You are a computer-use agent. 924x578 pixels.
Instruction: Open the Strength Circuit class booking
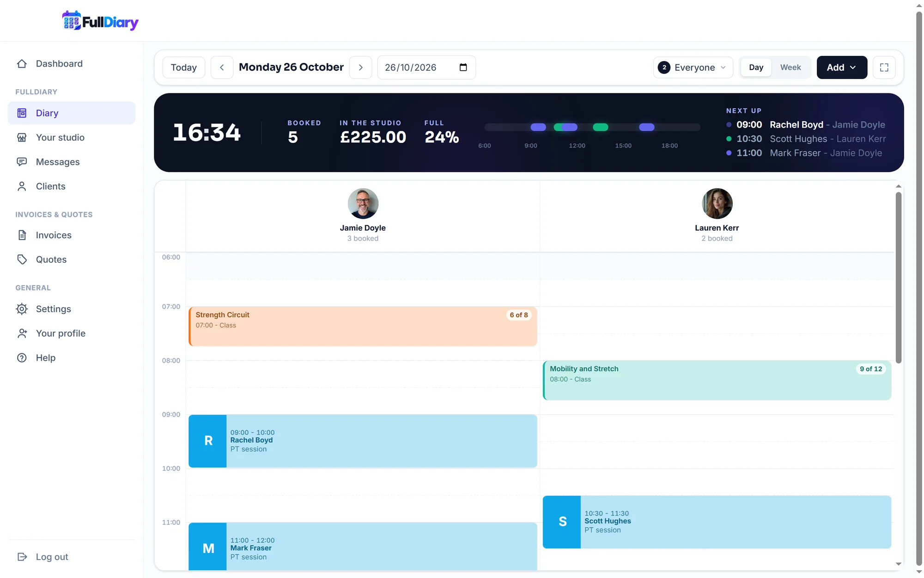pyautogui.click(x=363, y=326)
